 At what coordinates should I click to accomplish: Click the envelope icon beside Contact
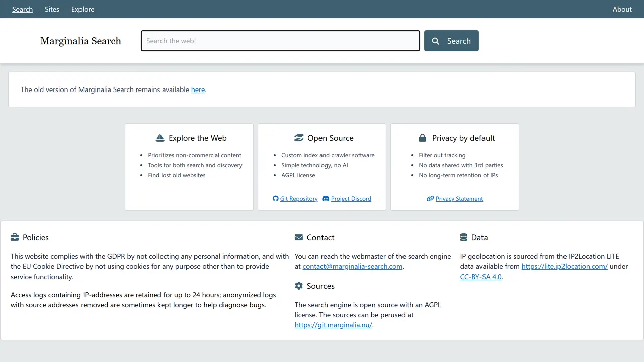pyautogui.click(x=299, y=237)
